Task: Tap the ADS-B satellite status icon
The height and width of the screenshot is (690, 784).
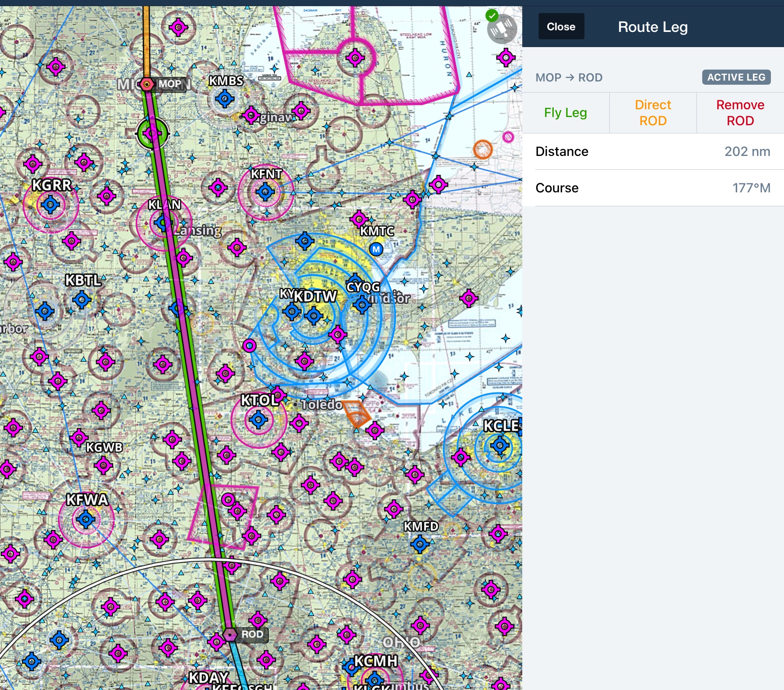Action: tap(502, 29)
